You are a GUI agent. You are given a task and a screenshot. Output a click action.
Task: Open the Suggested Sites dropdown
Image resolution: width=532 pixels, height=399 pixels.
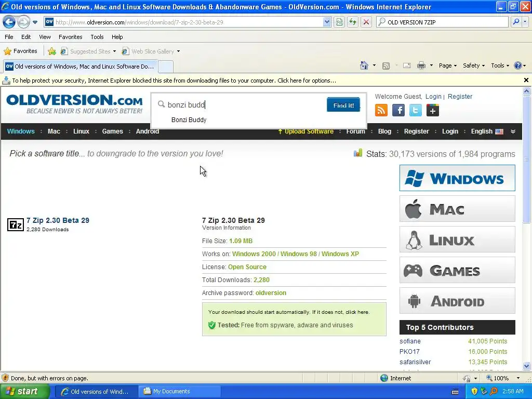click(x=88, y=51)
